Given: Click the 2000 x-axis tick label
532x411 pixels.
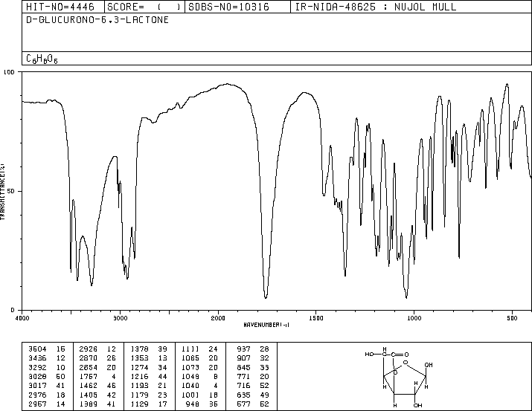Looking at the screenshot, I should (x=218, y=318).
